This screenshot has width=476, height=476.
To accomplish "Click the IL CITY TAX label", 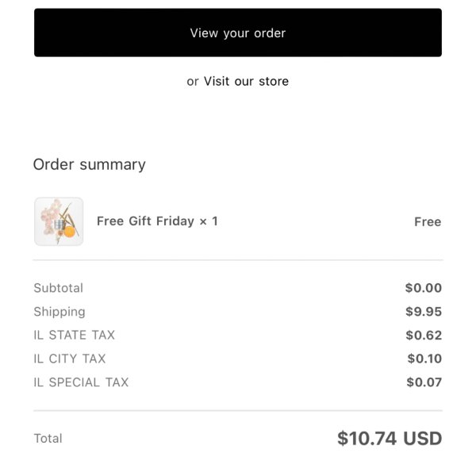I will [70, 359].
